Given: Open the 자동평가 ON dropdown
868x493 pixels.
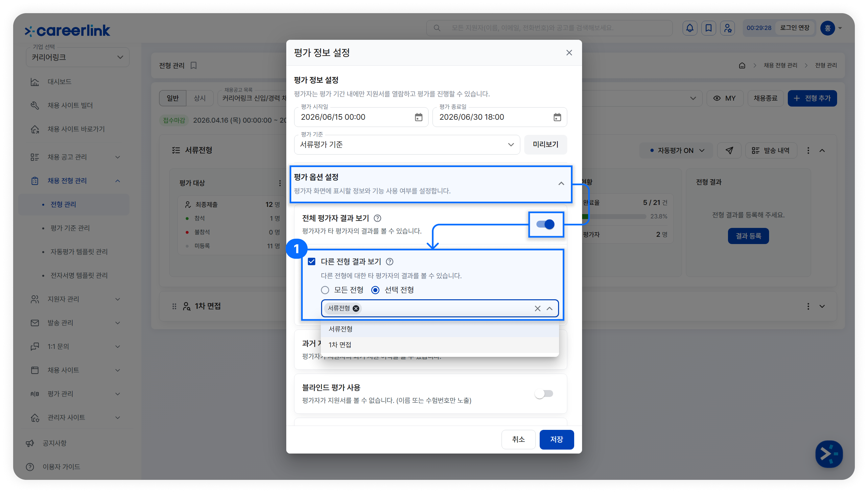Looking at the screenshot, I should 676,150.
